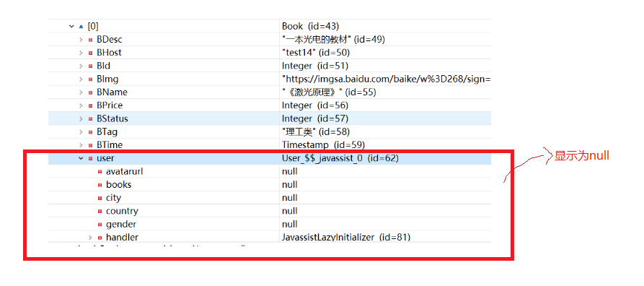This screenshot has height=286, width=644.
Task: Select the [0] variable name
Action: coord(93,26)
